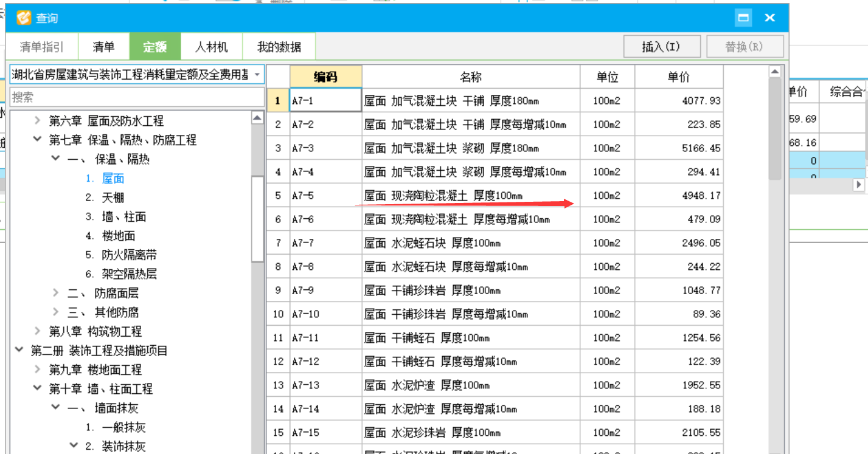Select the A7-14 code cell

(325, 409)
